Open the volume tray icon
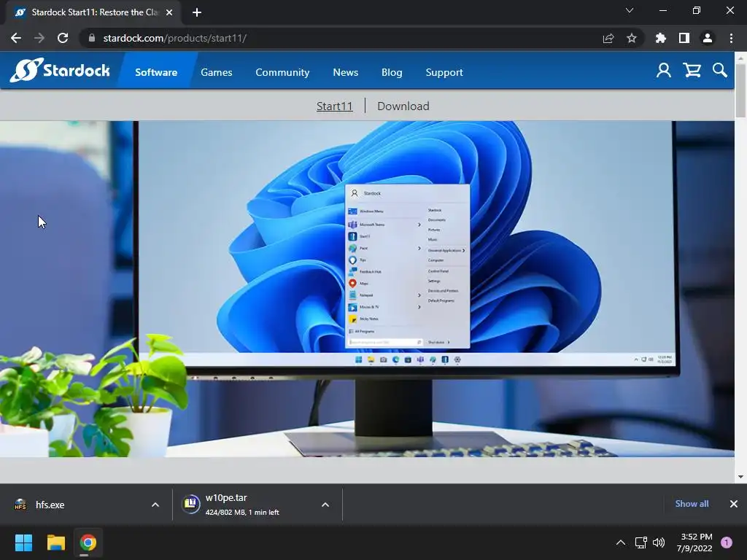This screenshot has width=747, height=560. [x=659, y=542]
